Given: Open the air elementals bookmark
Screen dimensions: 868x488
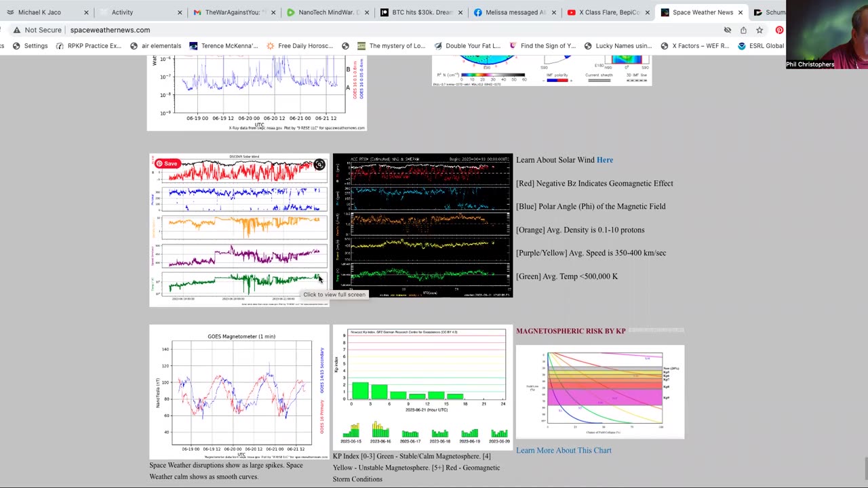Looking at the screenshot, I should pyautogui.click(x=155, y=46).
